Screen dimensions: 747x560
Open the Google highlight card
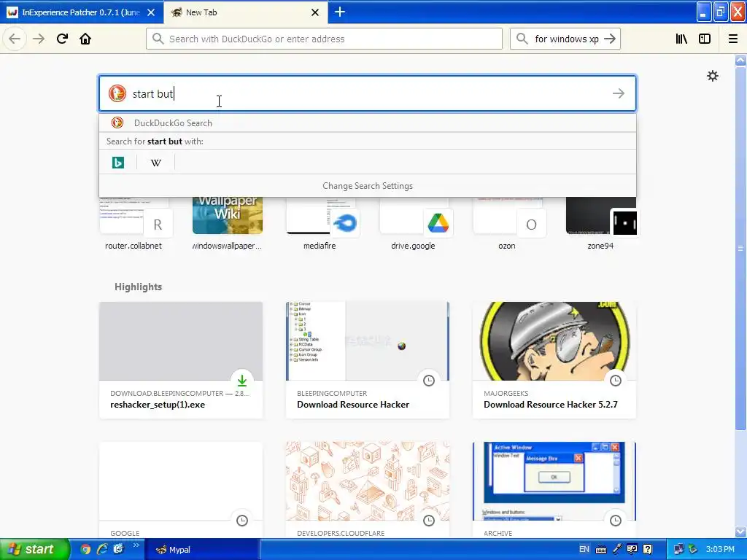click(181, 489)
